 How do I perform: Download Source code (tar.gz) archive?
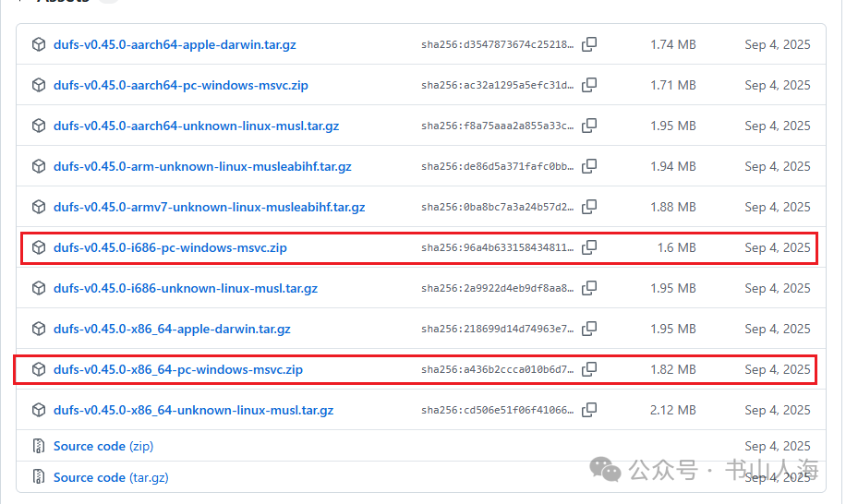tap(111, 477)
